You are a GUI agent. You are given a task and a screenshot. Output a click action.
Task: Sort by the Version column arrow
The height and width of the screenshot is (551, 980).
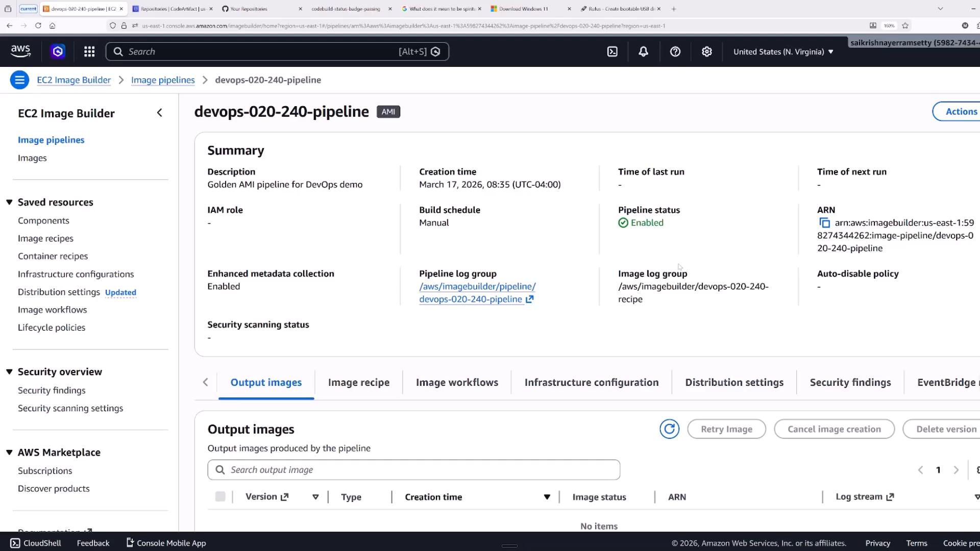click(315, 497)
